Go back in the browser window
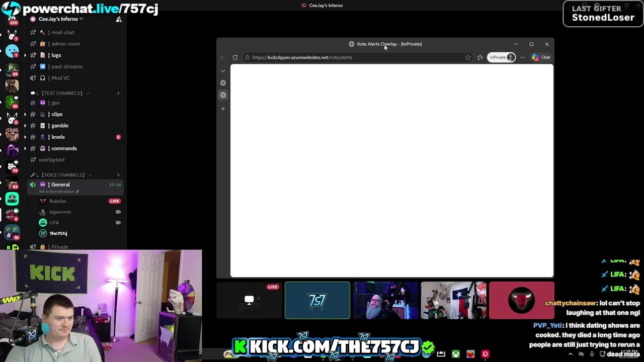Image resolution: width=644 pixels, height=362 pixels. [x=223, y=57]
